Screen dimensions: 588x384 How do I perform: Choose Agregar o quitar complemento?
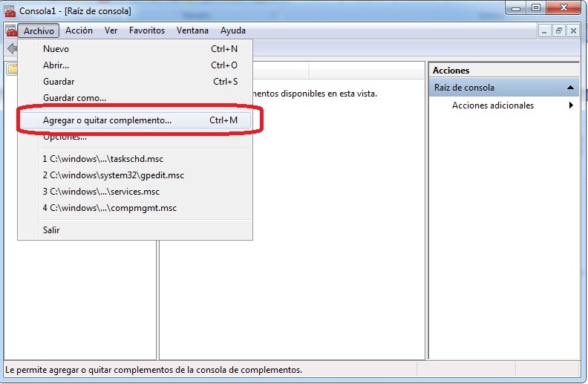tap(107, 120)
